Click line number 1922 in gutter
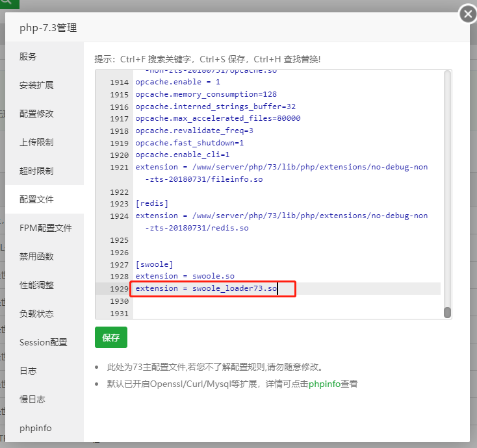477x448 pixels. (120, 192)
